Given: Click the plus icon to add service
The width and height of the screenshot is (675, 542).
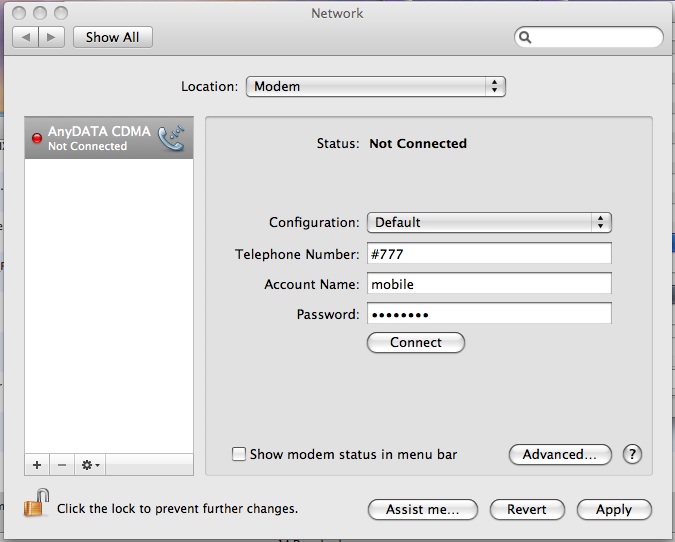Looking at the screenshot, I should tap(37, 465).
